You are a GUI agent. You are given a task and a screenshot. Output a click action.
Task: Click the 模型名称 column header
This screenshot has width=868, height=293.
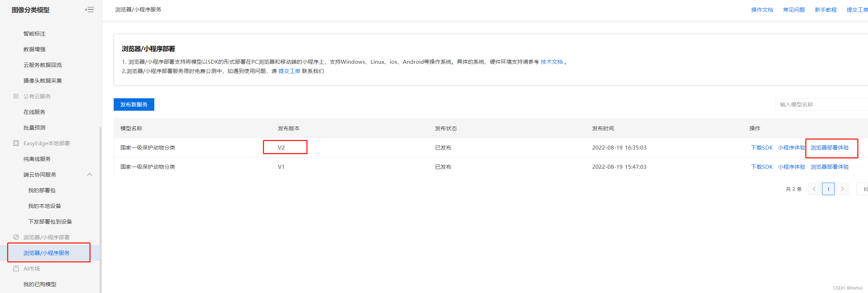coord(131,128)
